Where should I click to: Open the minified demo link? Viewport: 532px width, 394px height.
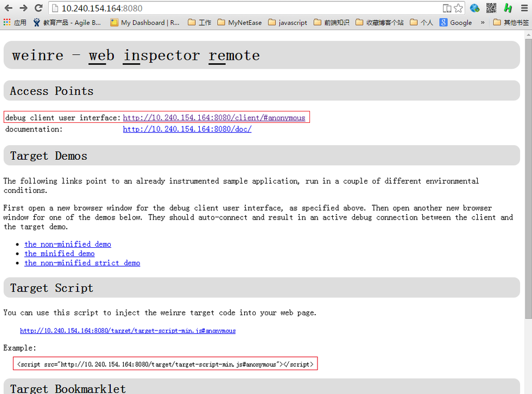pyautogui.click(x=59, y=253)
